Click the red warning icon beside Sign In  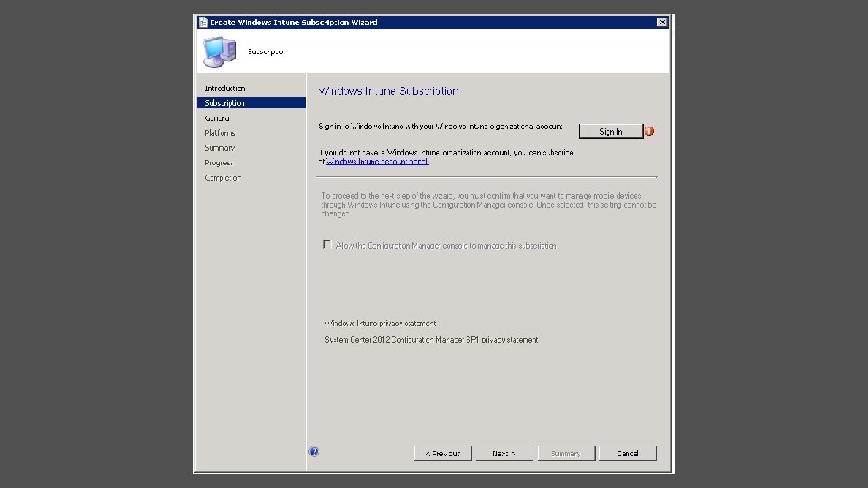click(649, 131)
